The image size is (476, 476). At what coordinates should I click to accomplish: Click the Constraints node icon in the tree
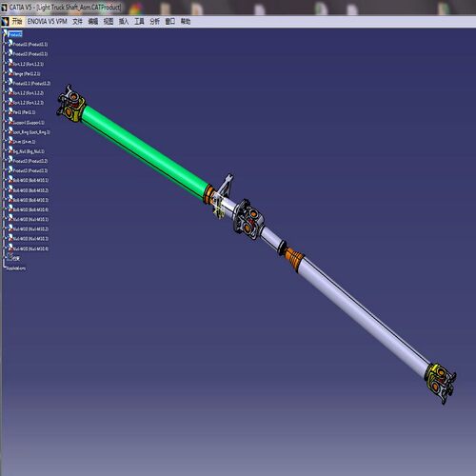tap(10, 257)
